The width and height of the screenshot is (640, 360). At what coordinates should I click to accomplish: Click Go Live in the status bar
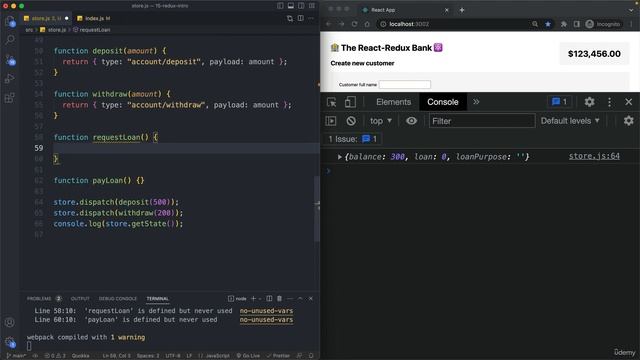248,356
